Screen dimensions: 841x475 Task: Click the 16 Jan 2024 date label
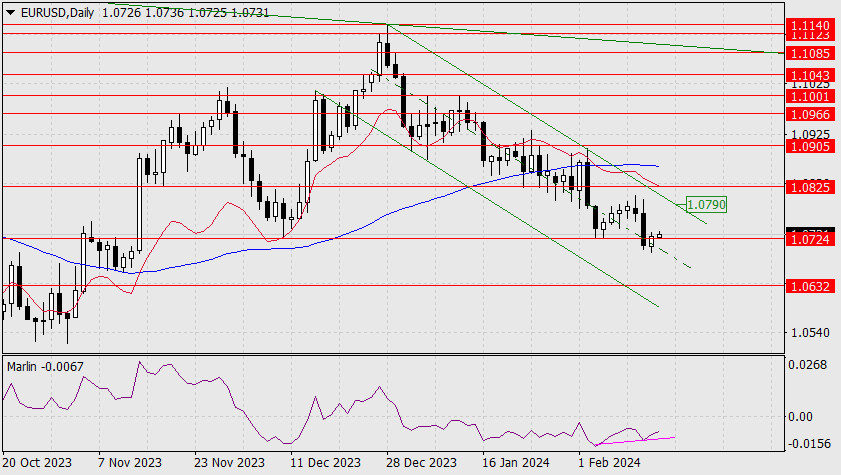(x=515, y=462)
